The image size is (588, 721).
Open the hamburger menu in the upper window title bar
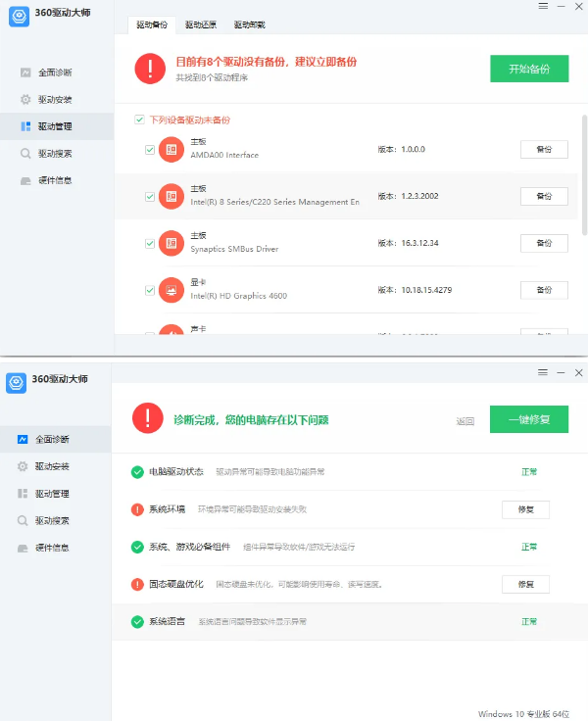tap(543, 6)
